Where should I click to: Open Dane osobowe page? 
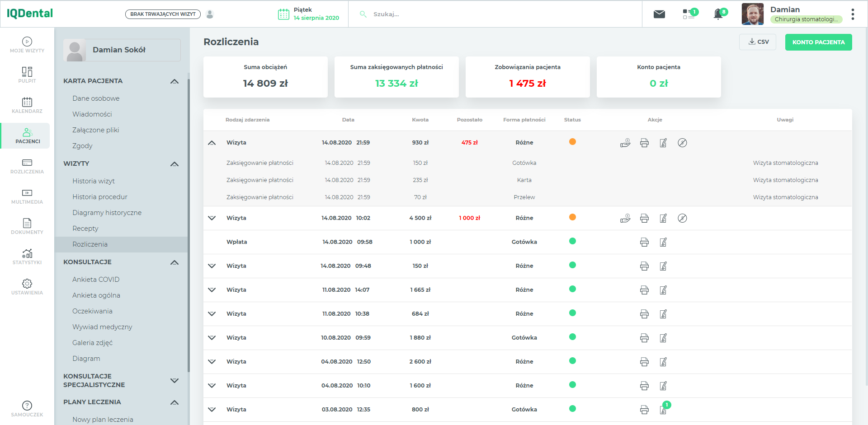click(96, 98)
